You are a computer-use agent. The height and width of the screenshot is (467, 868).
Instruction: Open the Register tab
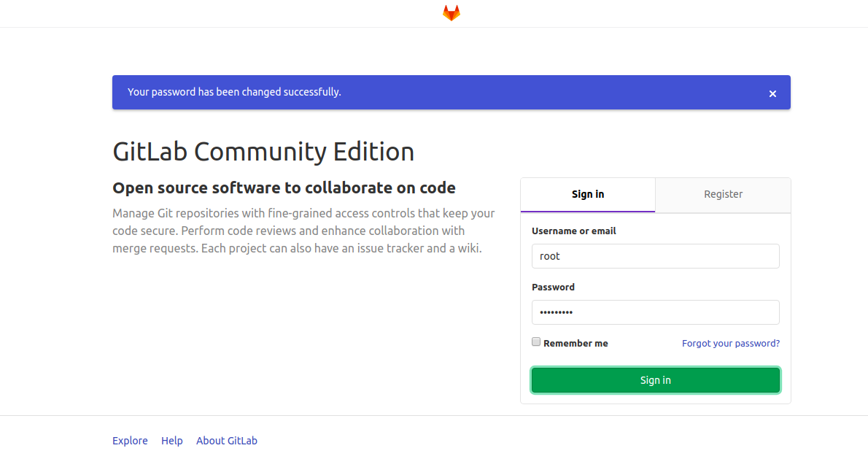[x=723, y=194]
